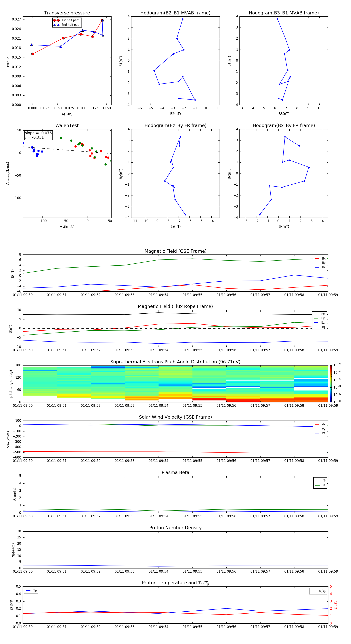Click the 'Transverse pressure' plot title

pyautogui.click(x=67, y=13)
